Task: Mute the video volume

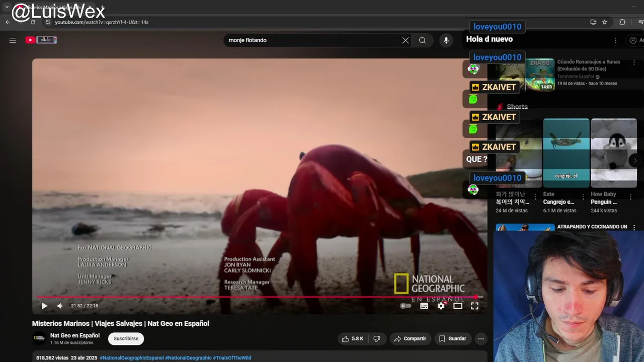Action: [60, 306]
